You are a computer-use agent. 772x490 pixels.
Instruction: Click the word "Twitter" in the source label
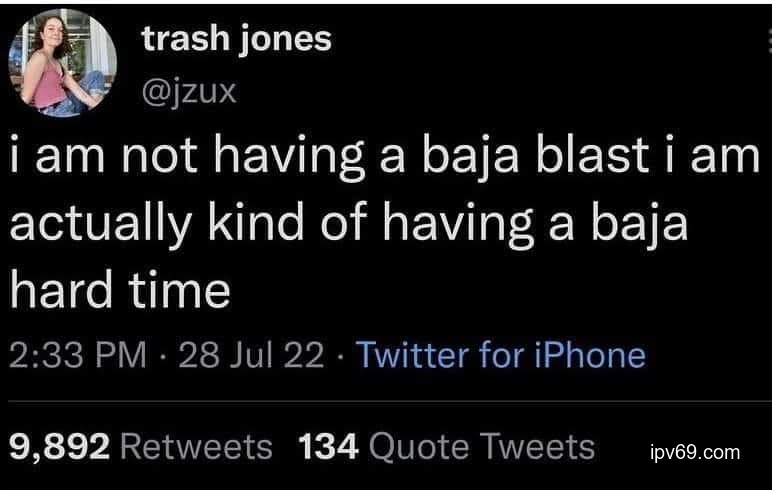click(413, 355)
